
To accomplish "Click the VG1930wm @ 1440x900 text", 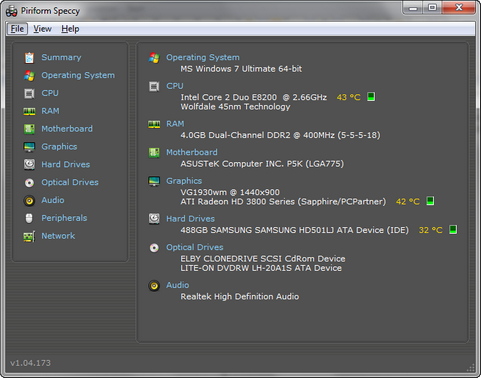I will click(230, 192).
